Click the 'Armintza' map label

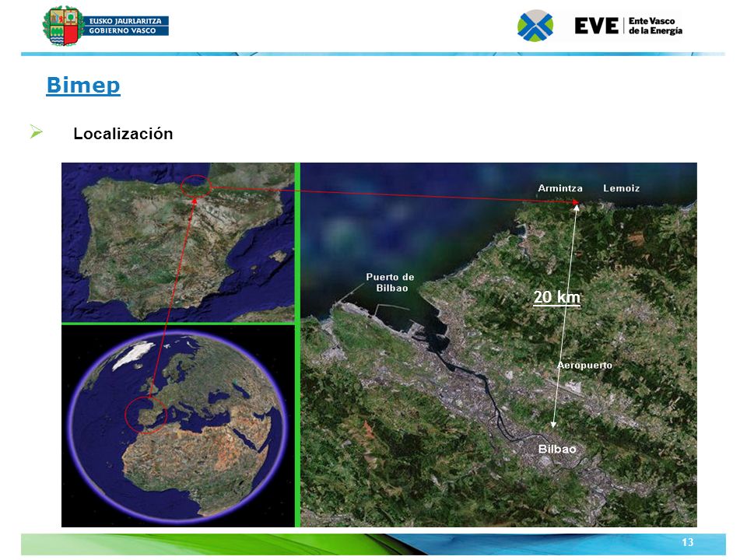(x=559, y=188)
